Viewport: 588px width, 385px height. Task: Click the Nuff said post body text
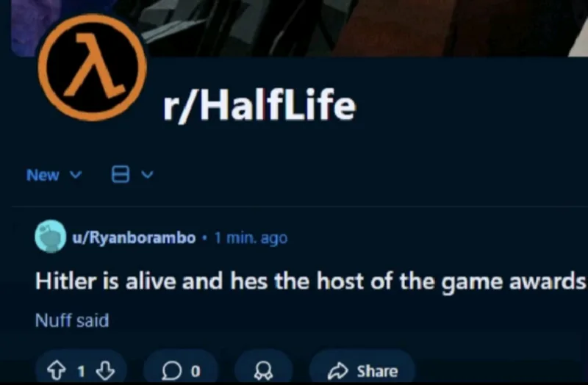tap(72, 320)
